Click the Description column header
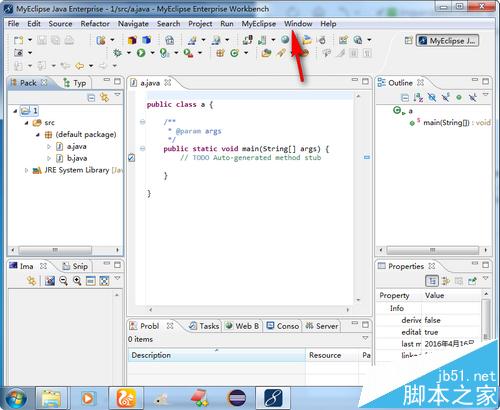 coord(216,355)
